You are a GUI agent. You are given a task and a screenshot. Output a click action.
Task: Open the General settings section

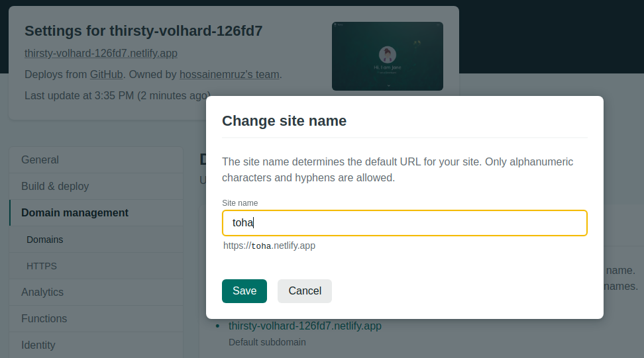pos(40,160)
